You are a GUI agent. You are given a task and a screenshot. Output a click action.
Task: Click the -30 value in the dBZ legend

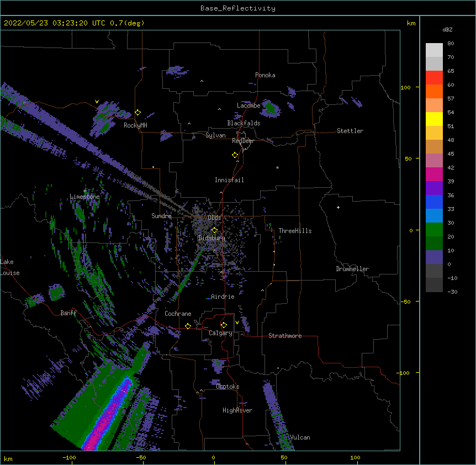pos(452,292)
